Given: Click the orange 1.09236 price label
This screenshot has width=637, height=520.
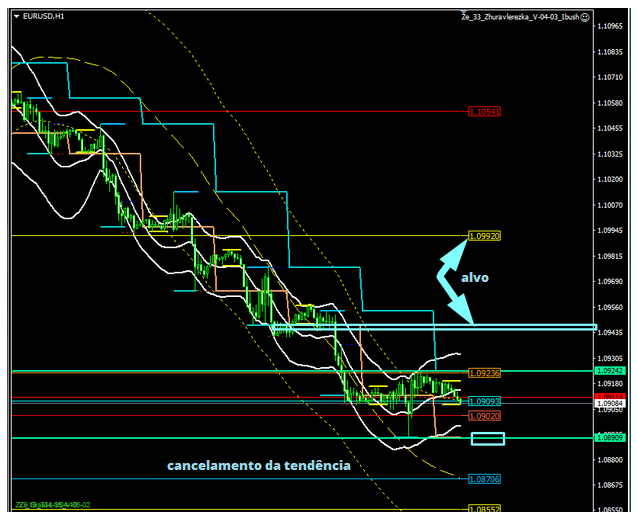Looking at the screenshot, I should [484, 372].
